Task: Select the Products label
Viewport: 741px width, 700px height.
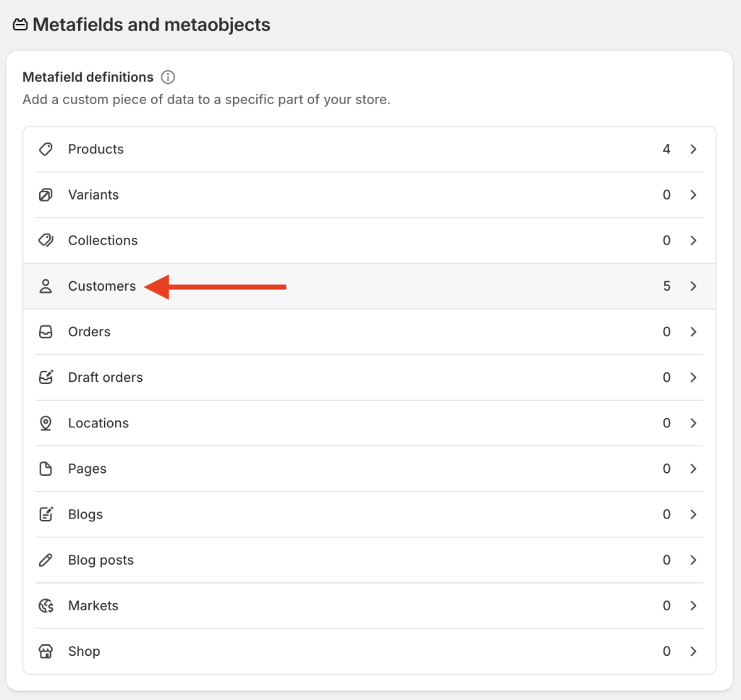Action: pyautogui.click(x=96, y=149)
